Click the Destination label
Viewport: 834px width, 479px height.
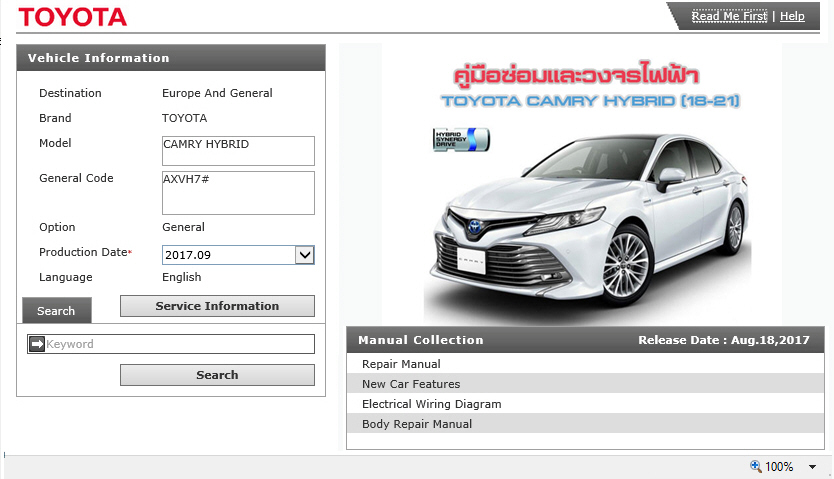click(x=70, y=93)
